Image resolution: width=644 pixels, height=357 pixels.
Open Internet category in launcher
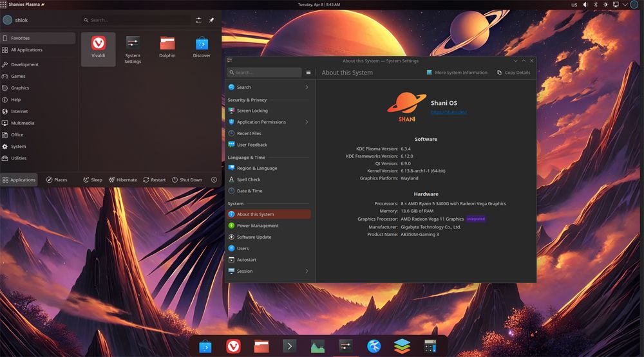pyautogui.click(x=38, y=111)
